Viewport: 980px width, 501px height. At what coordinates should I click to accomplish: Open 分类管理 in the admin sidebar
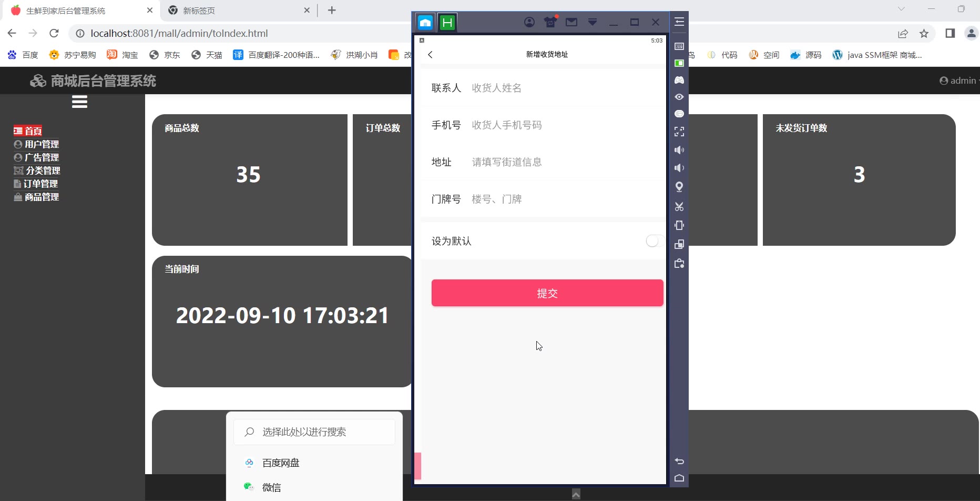click(37, 171)
